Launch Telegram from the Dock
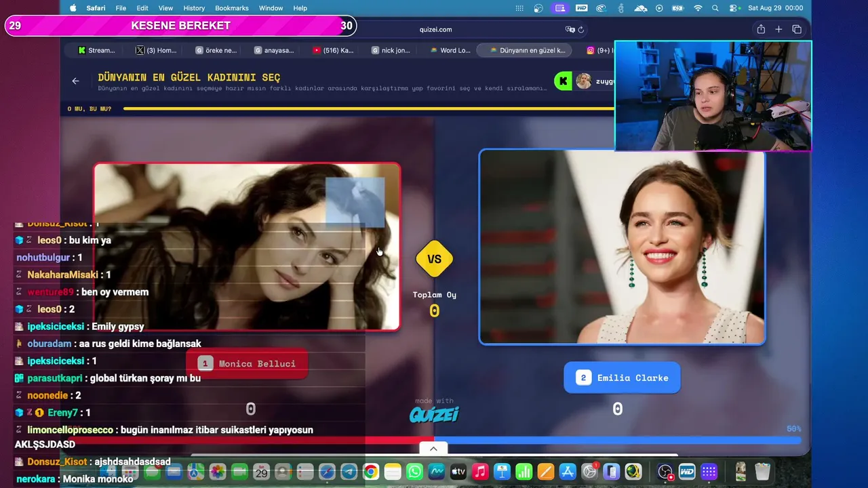Screen dimensions: 868x488 coord(349,472)
